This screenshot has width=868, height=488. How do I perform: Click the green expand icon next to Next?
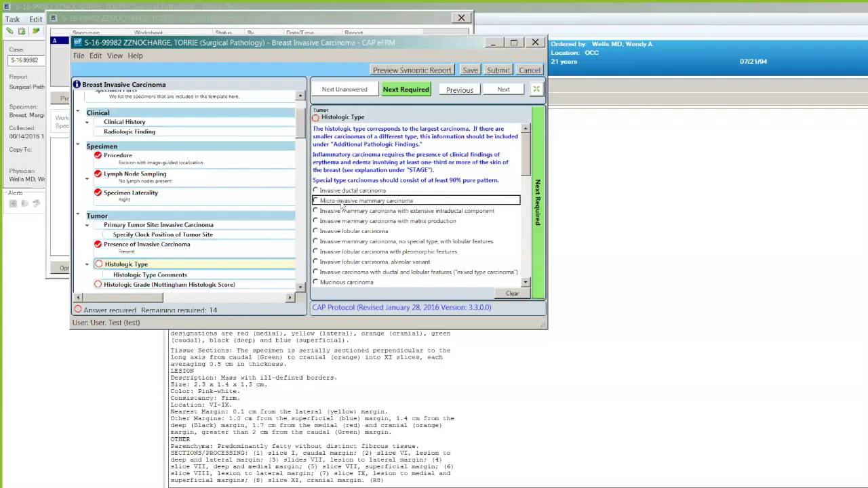tap(536, 89)
